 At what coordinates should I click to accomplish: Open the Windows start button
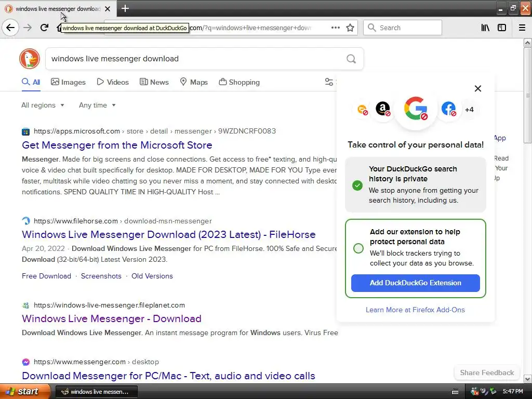tap(25, 392)
